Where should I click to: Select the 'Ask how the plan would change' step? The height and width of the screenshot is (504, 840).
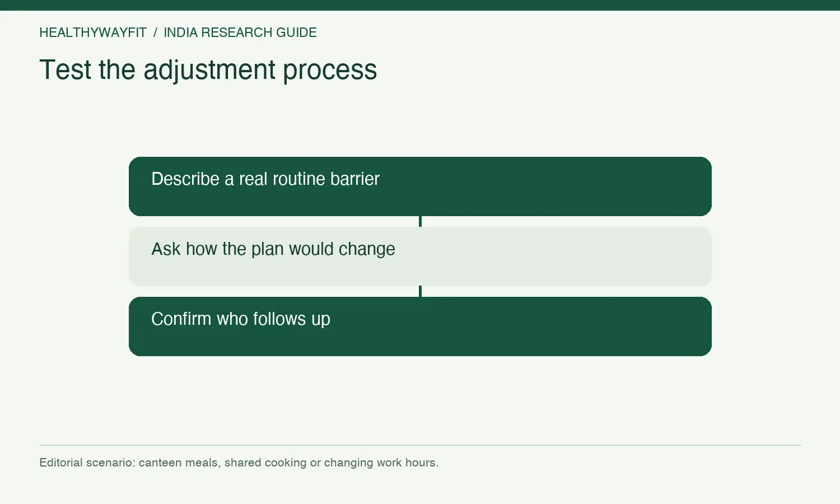pos(420,256)
